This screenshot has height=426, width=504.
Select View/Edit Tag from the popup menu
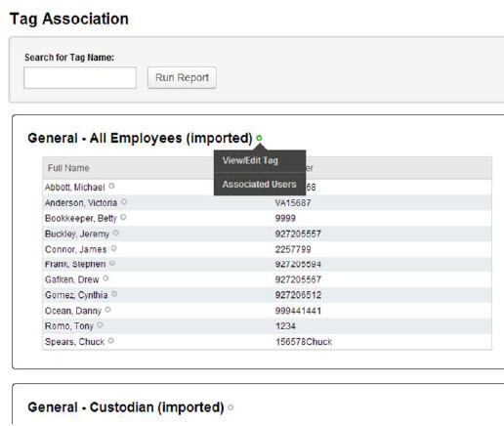click(x=250, y=160)
